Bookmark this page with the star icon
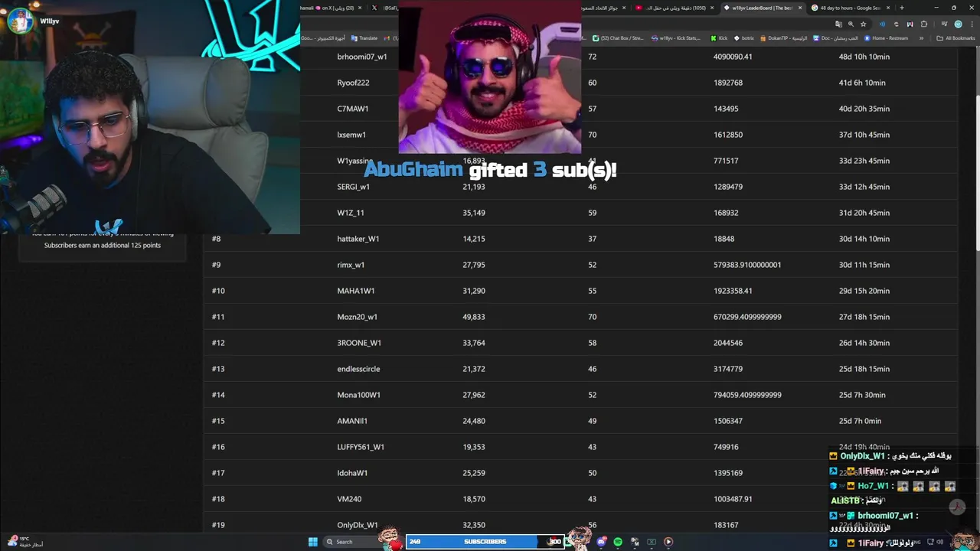The height and width of the screenshot is (551, 980). [x=863, y=24]
